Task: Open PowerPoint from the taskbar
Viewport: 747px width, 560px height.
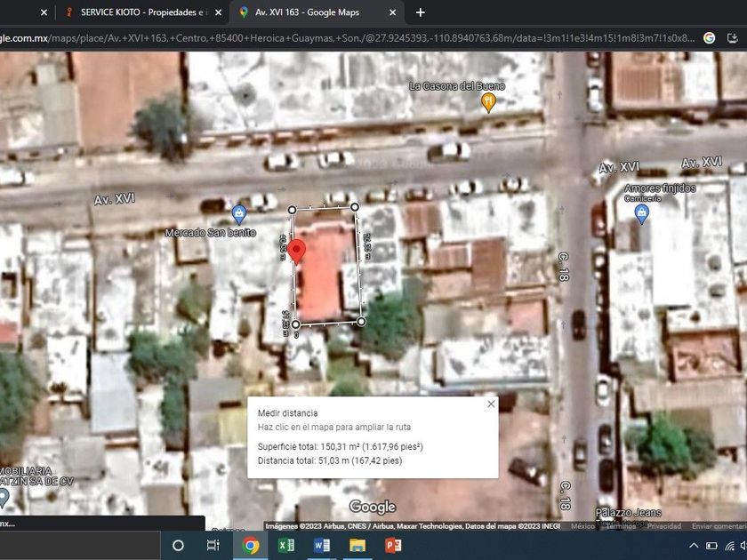Action: click(393, 545)
